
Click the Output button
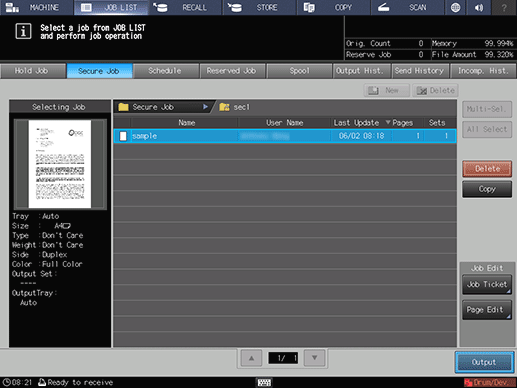pyautogui.click(x=484, y=362)
